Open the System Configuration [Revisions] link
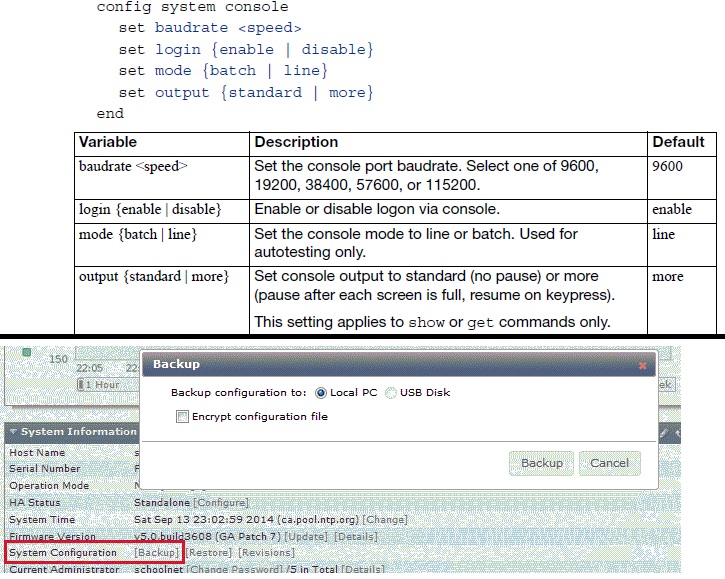The width and height of the screenshot is (725, 579). click(x=266, y=553)
